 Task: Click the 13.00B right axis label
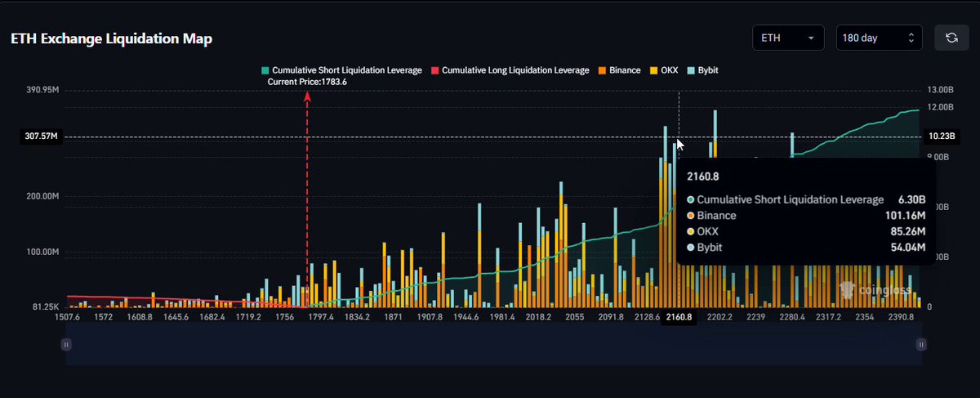point(941,89)
